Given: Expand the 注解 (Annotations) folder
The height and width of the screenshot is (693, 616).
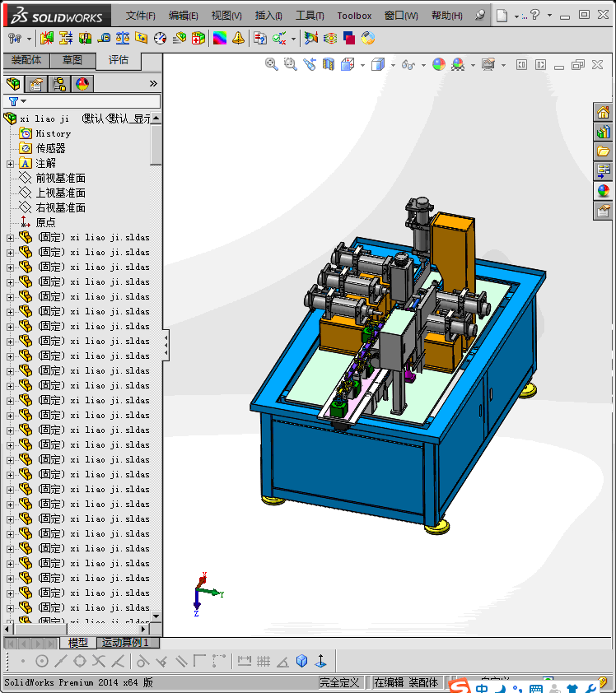Looking at the screenshot, I should point(10,164).
